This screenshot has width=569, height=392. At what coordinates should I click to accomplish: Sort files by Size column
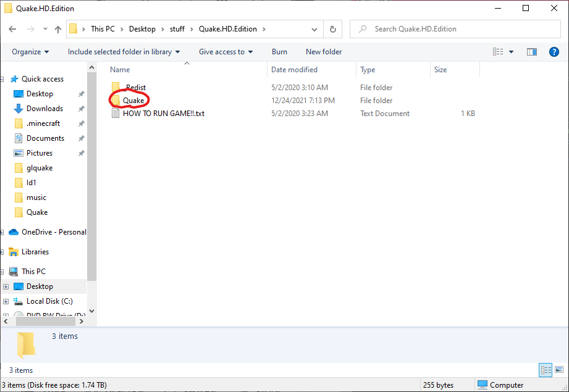(x=440, y=70)
